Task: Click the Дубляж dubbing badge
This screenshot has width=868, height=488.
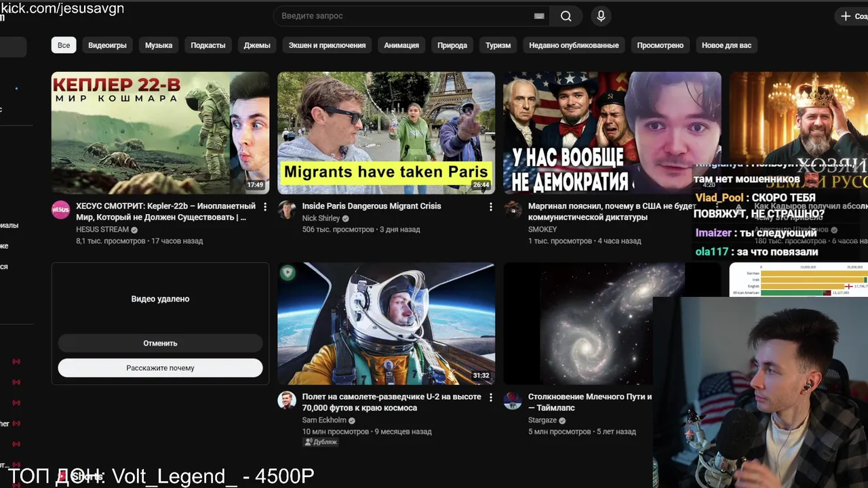Action: coord(320,442)
